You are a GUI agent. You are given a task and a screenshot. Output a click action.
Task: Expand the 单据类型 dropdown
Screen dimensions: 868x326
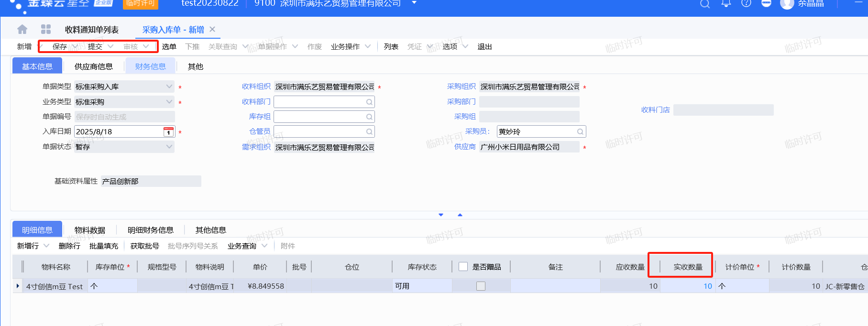(169, 87)
